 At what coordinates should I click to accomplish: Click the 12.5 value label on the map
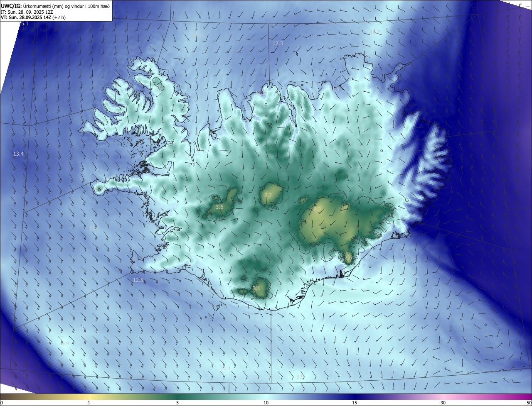[138, 280]
